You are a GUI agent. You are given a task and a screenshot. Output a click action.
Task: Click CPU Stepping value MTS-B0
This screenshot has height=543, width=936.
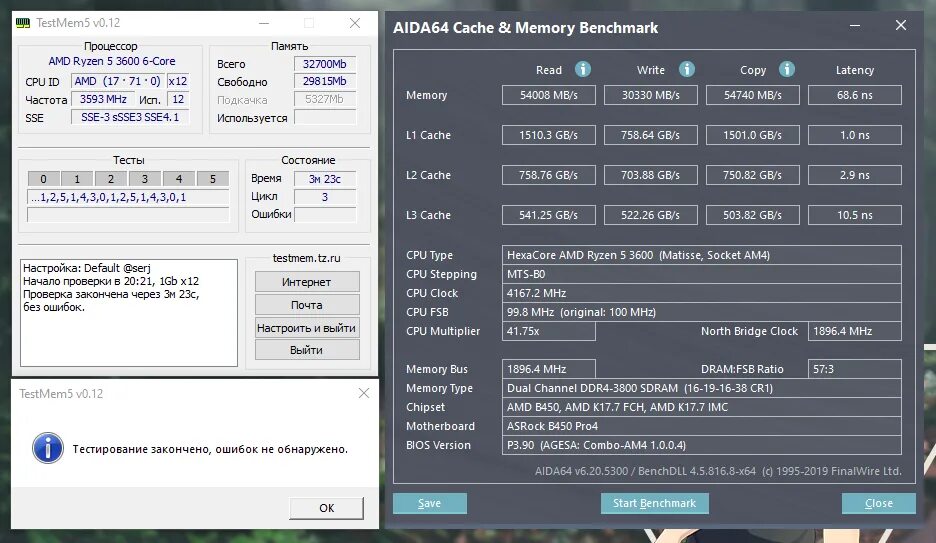701,274
